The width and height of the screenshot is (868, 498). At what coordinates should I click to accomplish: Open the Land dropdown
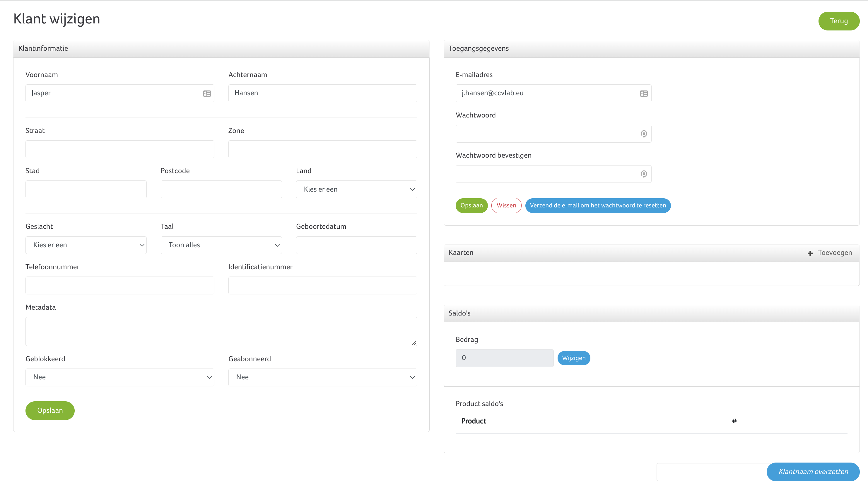356,189
